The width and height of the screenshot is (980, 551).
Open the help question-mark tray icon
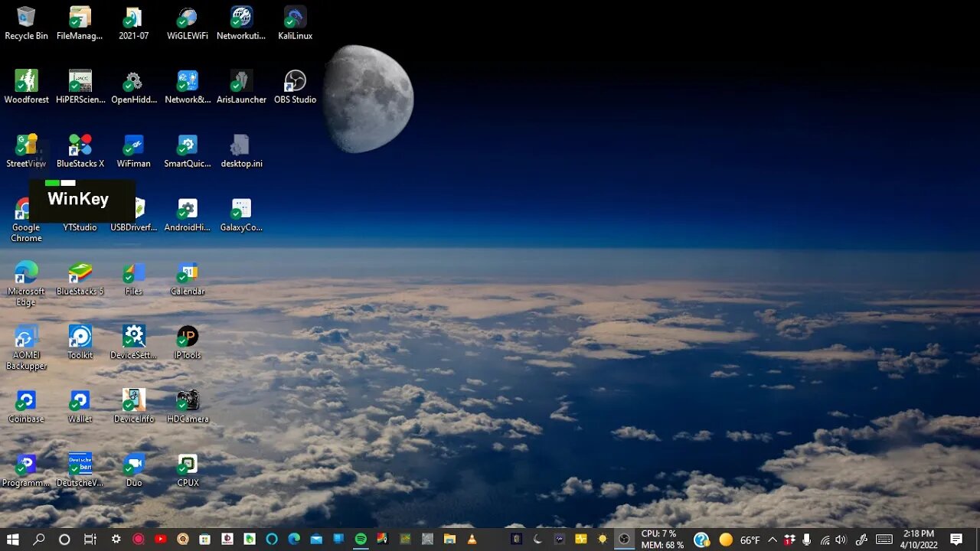(701, 540)
